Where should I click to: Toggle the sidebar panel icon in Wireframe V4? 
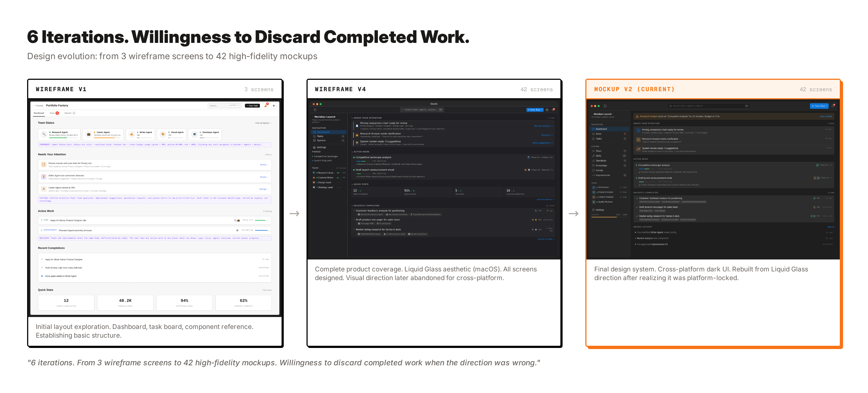[315, 110]
